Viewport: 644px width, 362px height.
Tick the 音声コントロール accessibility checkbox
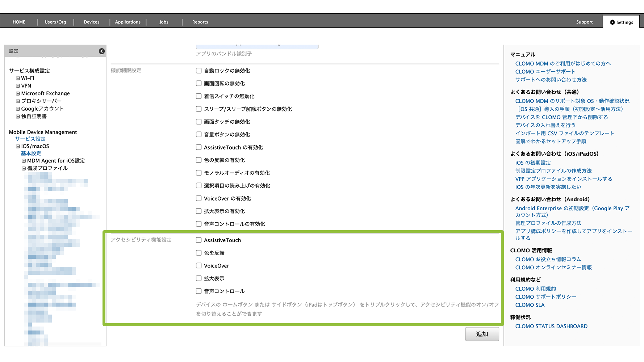tap(198, 291)
